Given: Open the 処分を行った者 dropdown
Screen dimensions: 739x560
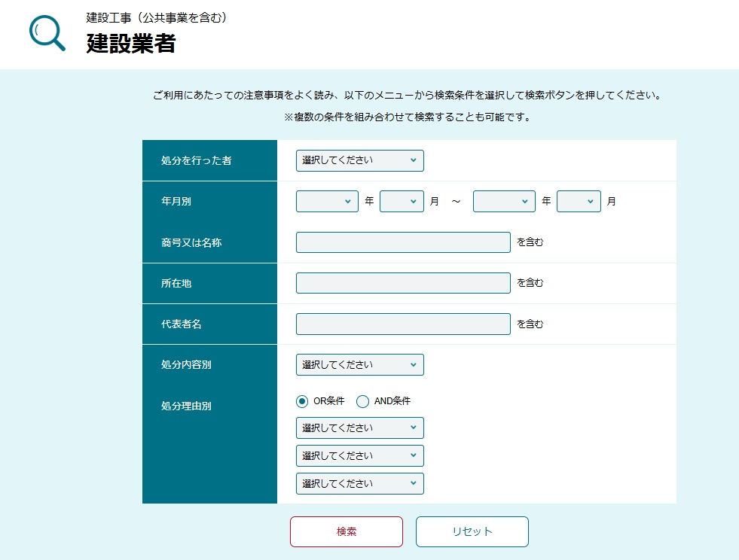Looking at the screenshot, I should coord(360,160).
